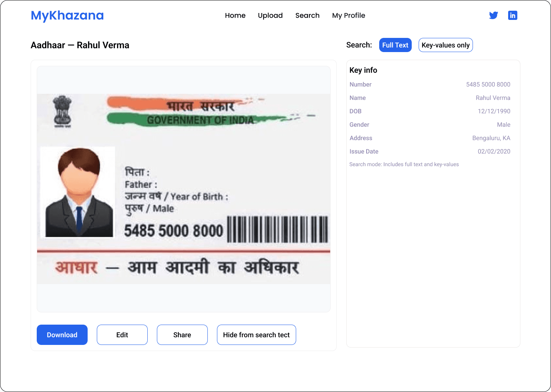Viewport: 551px width, 392px height.
Task: Select the DOB value 12/12/1990
Action: pyautogui.click(x=494, y=111)
